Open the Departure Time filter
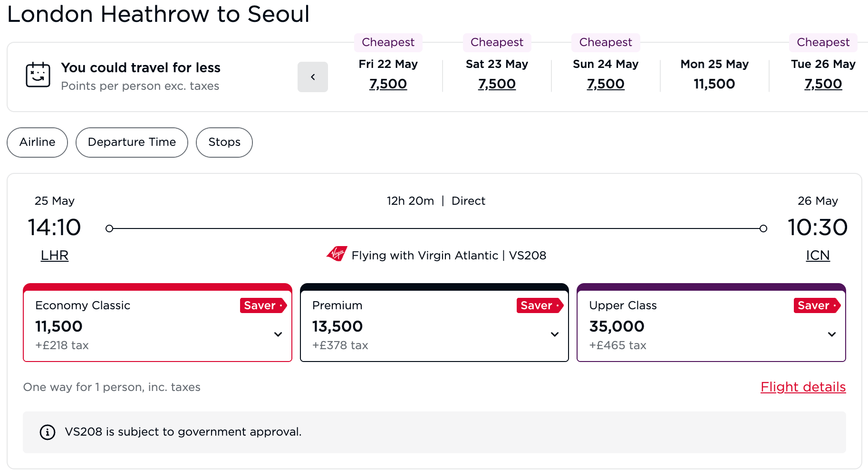The height and width of the screenshot is (476, 868). point(132,142)
